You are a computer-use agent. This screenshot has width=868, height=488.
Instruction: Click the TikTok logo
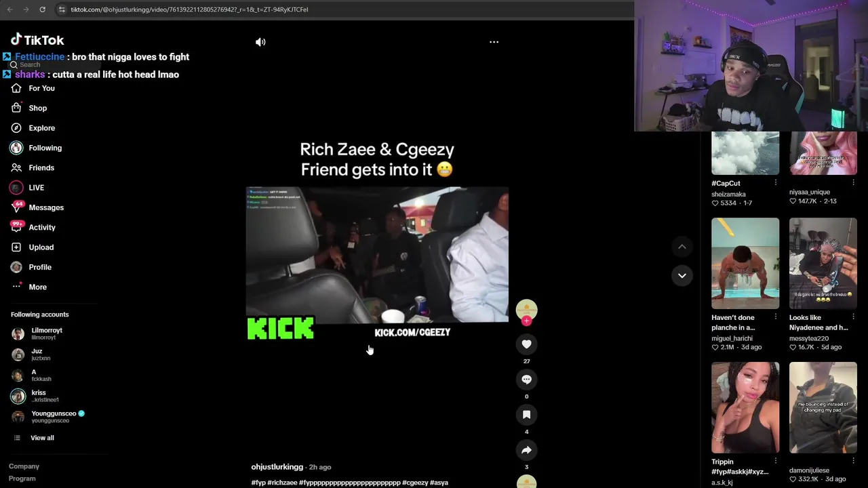pyautogui.click(x=37, y=40)
